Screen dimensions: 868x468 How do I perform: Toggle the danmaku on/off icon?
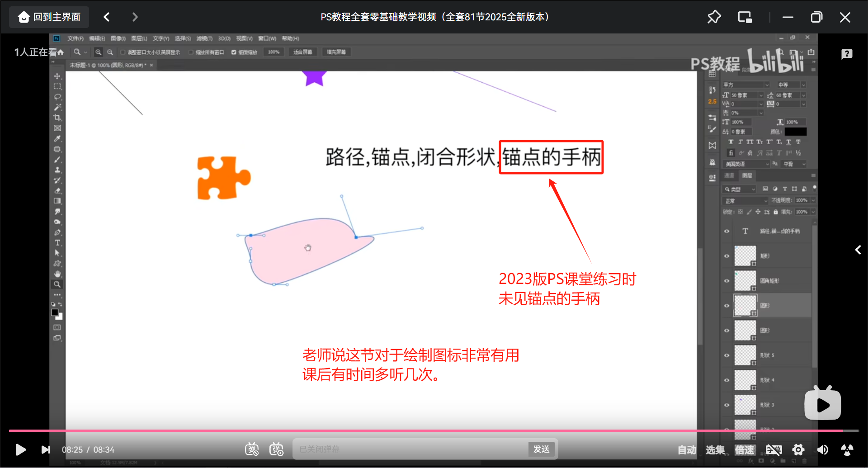[x=252, y=449]
